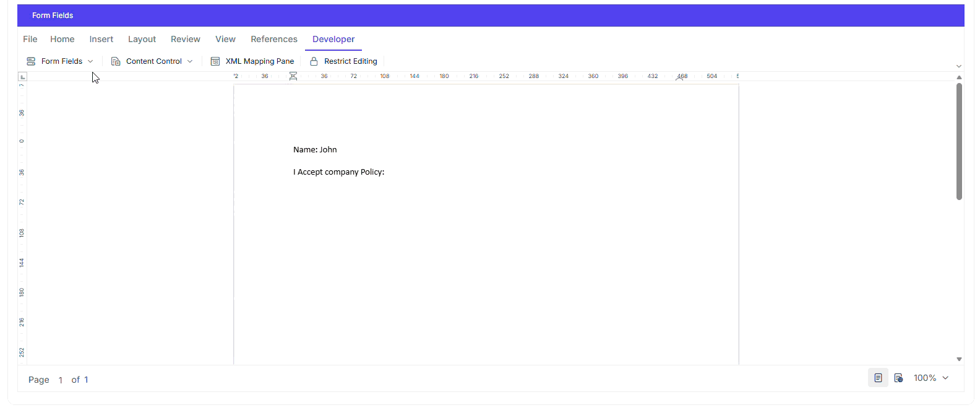The image size is (980, 410).
Task: Select the Layout tab
Action: tap(142, 39)
